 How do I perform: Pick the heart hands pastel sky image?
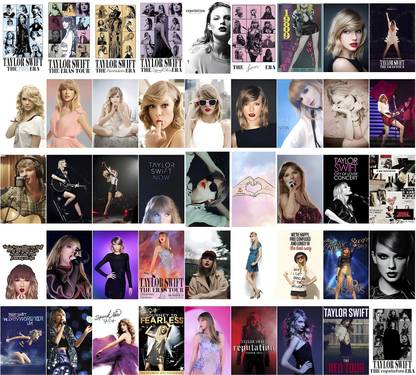[254, 189]
